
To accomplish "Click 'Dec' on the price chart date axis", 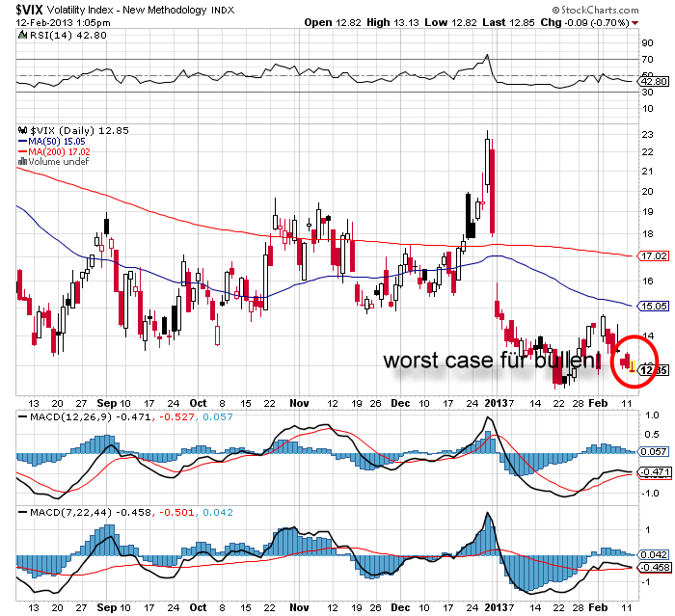I will [400, 403].
